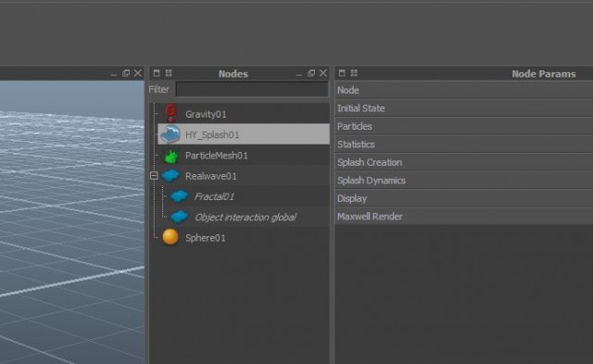Select the Fractal01 wave icon

[179, 196]
